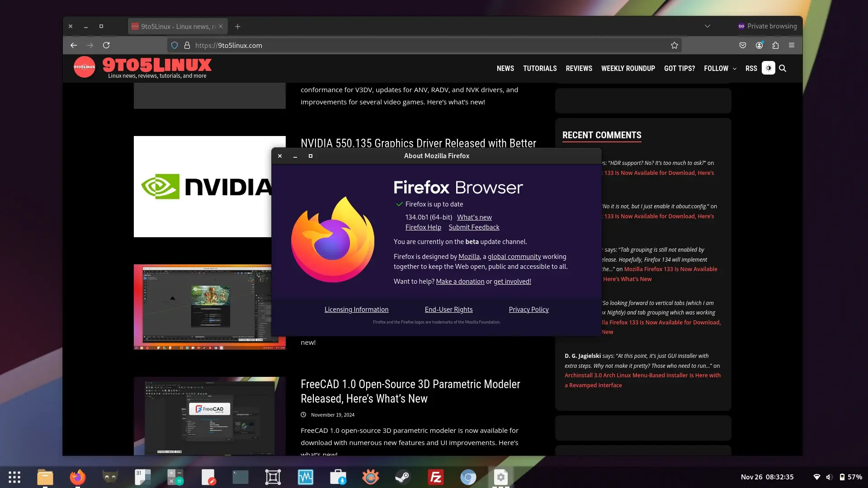The width and height of the screenshot is (868, 488).
Task: Open the extensions puzzle icon
Action: [x=775, y=45]
